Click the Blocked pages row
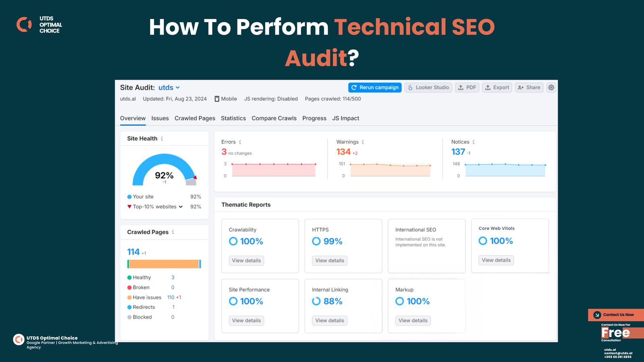The width and height of the screenshot is (644, 362). coord(151,317)
